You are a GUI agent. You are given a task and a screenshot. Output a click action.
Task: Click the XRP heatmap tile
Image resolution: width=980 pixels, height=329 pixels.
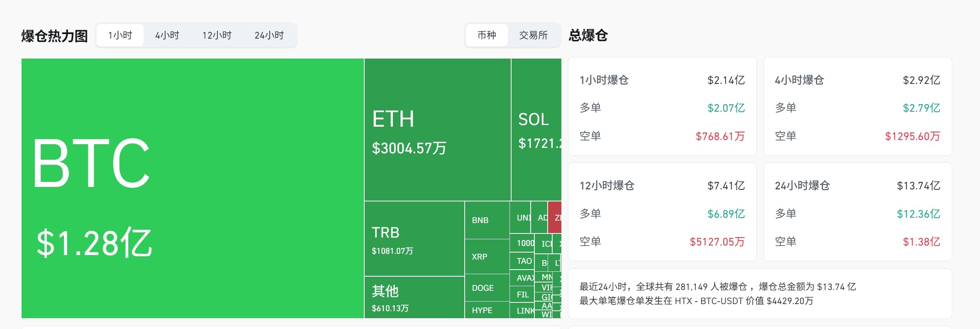pos(487,257)
